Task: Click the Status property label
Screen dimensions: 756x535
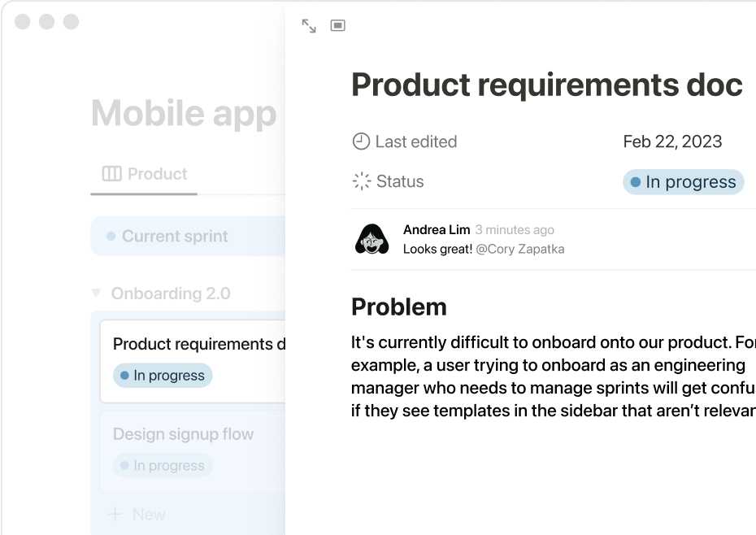Action: [399, 181]
